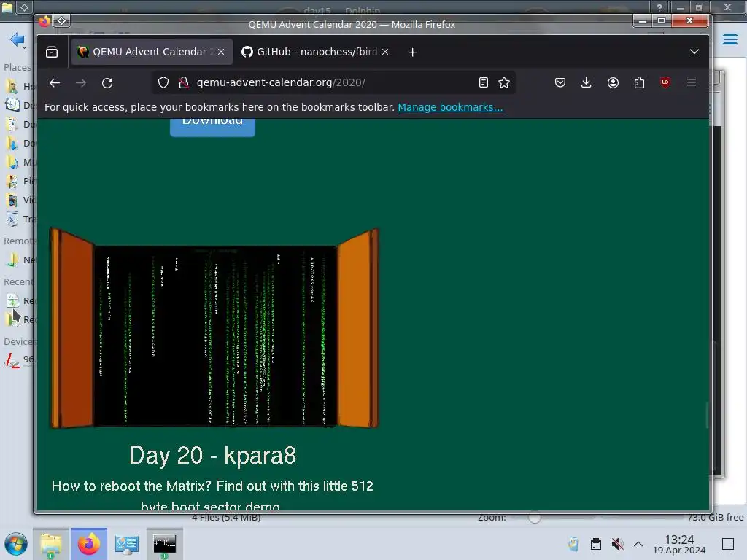Open the extensions puzzle menu
Viewport: 747px width, 560px height.
click(639, 83)
